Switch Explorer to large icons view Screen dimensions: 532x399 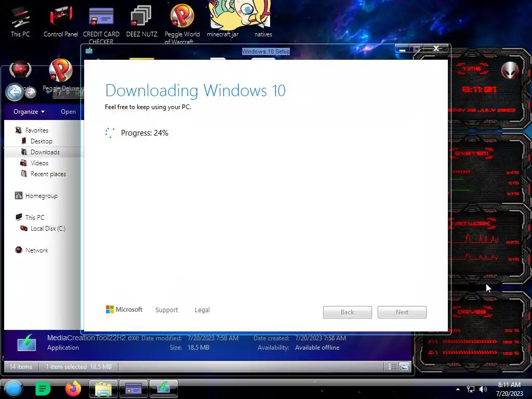404,366
